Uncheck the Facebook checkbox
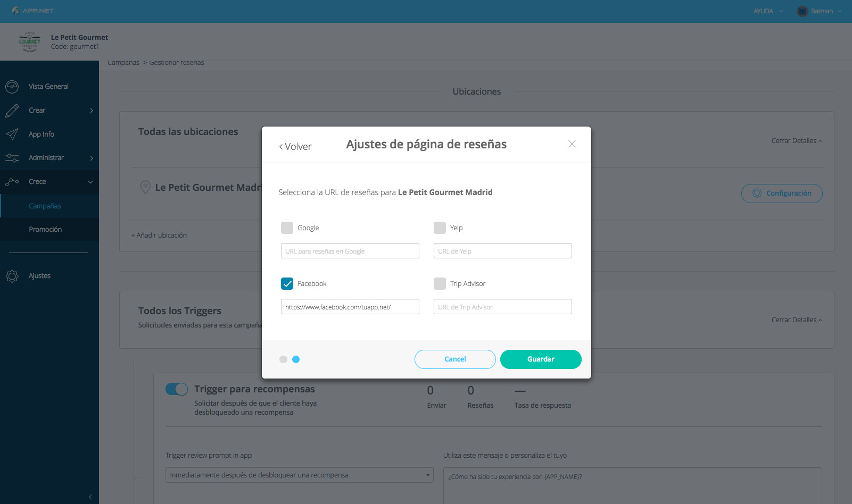852x504 pixels. tap(287, 283)
